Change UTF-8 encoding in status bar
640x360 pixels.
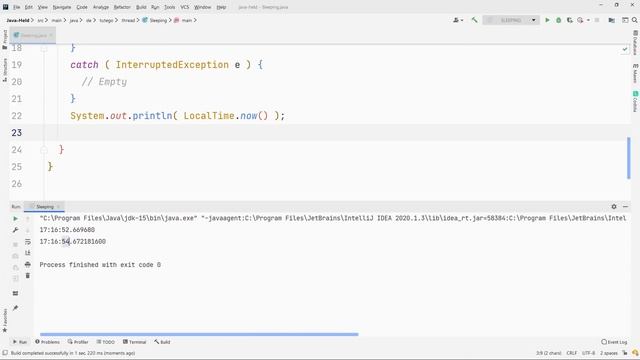[588, 353]
